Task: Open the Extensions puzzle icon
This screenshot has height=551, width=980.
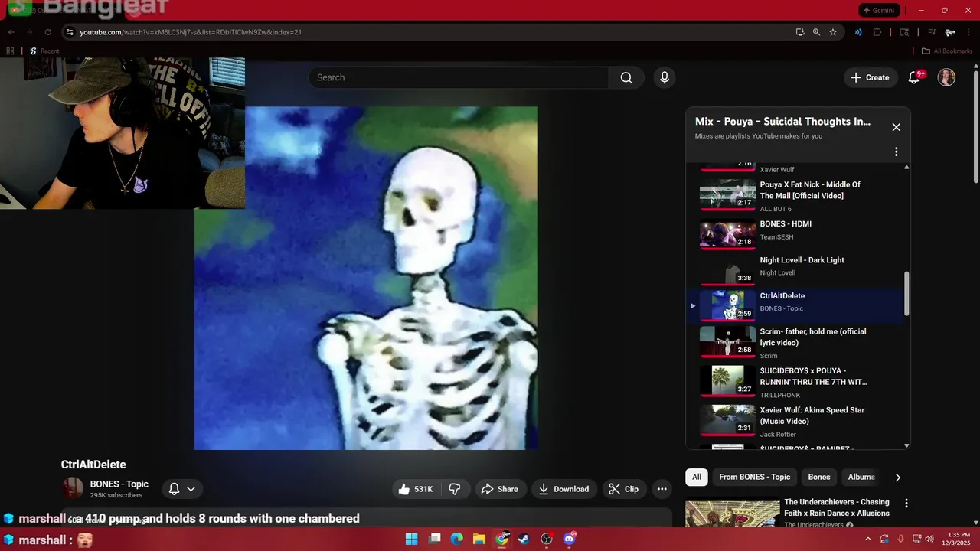Action: [877, 32]
